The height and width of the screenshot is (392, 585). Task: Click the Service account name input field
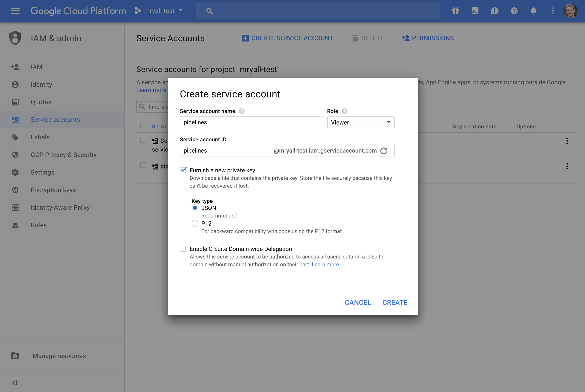(250, 122)
